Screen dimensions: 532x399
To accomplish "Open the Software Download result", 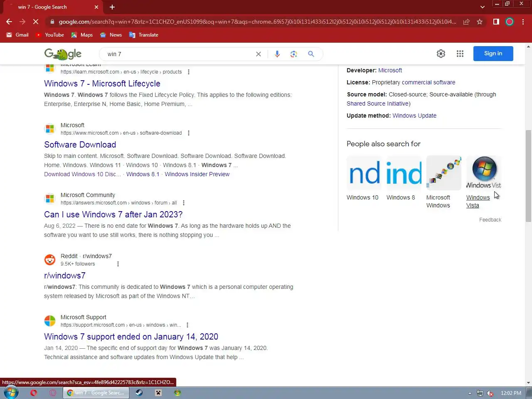I will [80, 145].
